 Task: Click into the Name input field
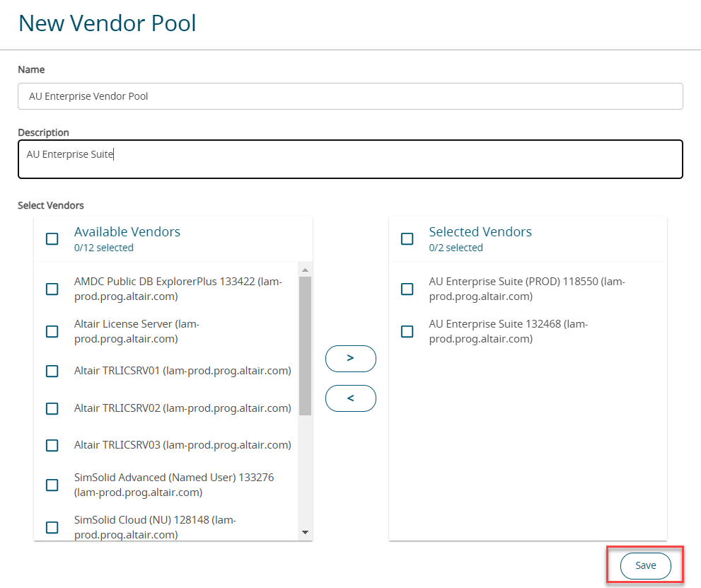(350, 96)
